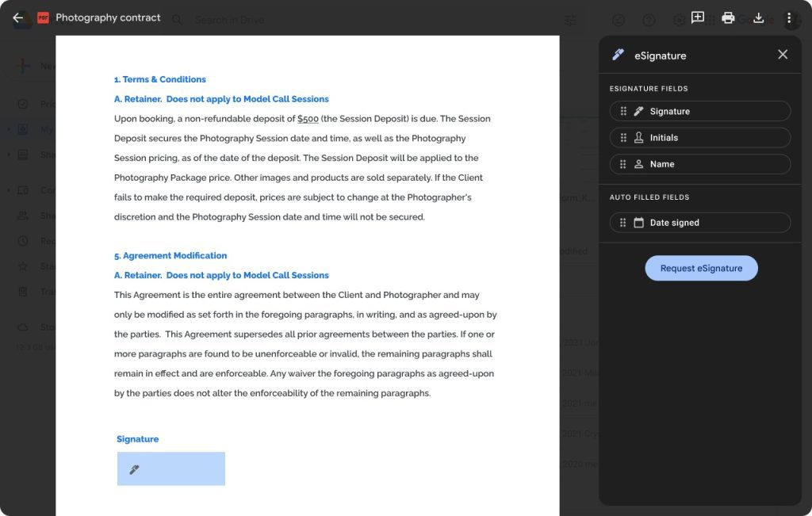This screenshot has height=516, width=812.
Task: Download the Photography contract PDF
Action: tap(759, 17)
